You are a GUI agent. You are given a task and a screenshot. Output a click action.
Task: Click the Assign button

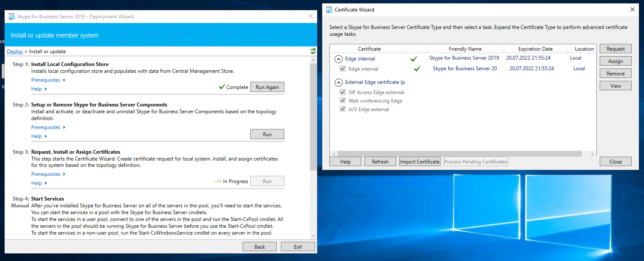(615, 61)
